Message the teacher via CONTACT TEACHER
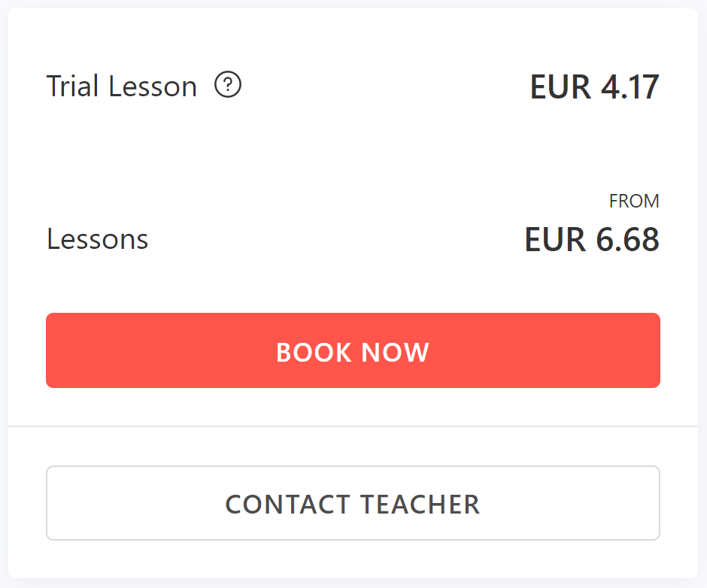The height and width of the screenshot is (588, 707). (x=353, y=503)
